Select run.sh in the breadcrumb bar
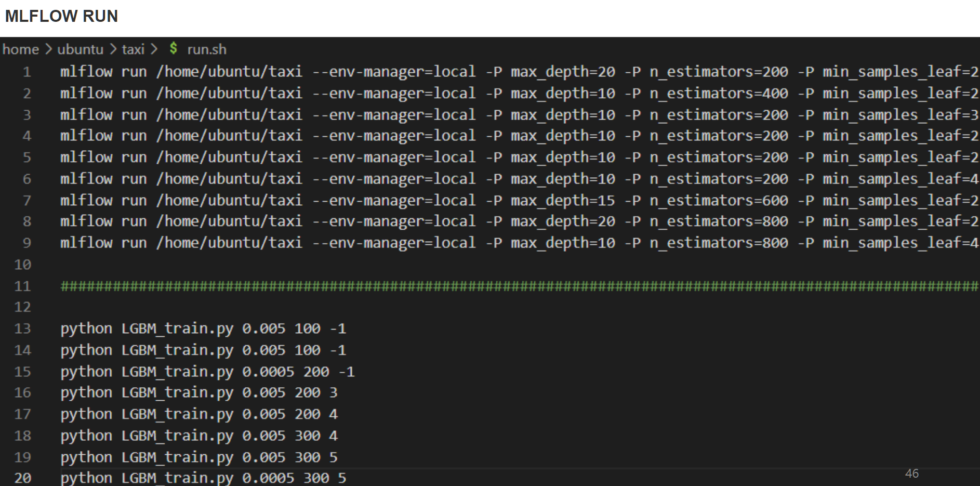The width and height of the screenshot is (980, 486). pos(206,49)
